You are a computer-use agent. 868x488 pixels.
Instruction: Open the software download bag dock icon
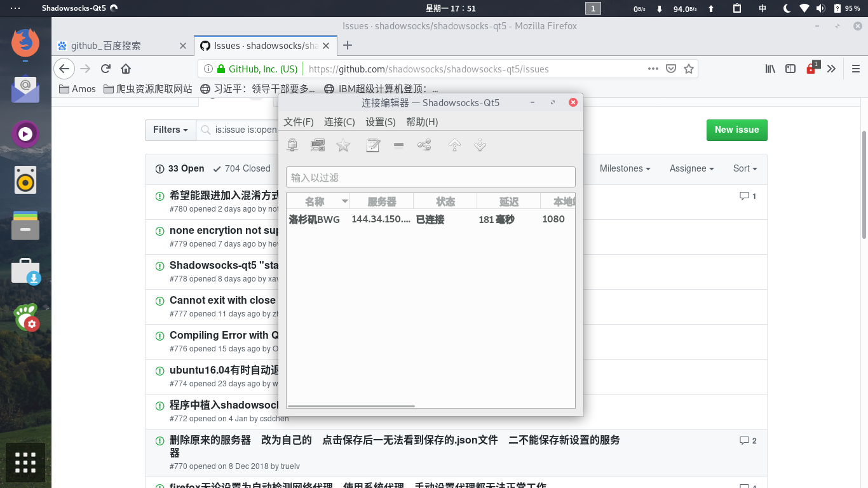(x=25, y=271)
